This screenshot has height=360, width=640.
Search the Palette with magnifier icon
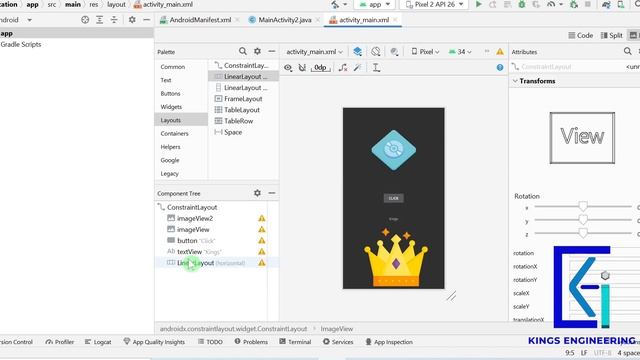tap(242, 51)
